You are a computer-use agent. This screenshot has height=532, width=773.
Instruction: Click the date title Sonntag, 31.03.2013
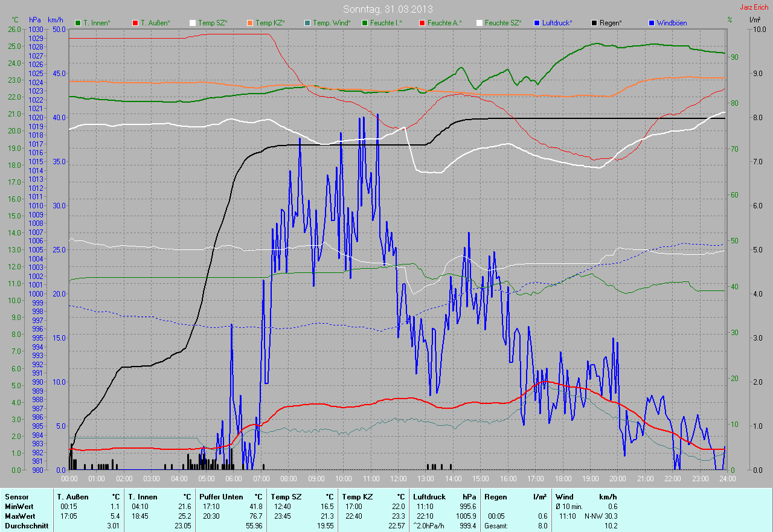(388, 9)
